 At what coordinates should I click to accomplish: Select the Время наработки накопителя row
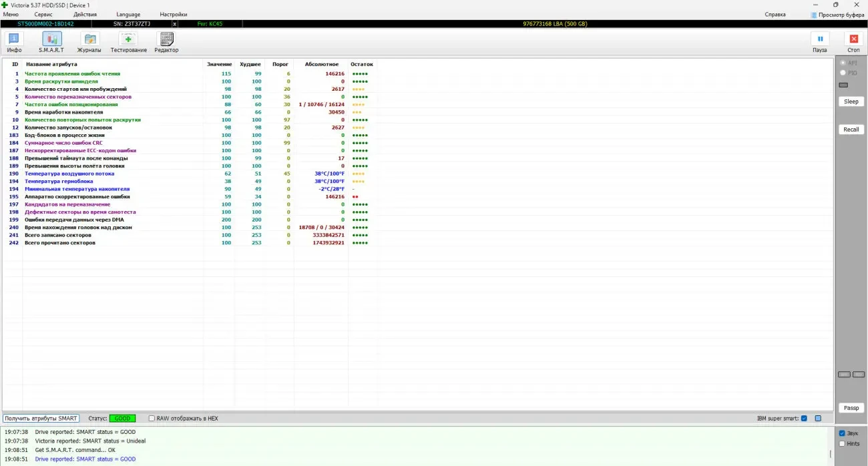[189, 112]
